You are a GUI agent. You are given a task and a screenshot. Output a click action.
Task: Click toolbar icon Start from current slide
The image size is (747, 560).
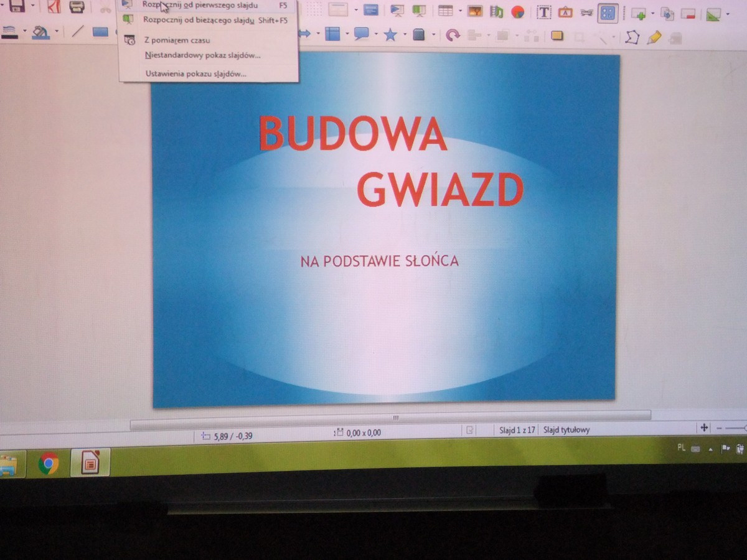click(x=419, y=11)
